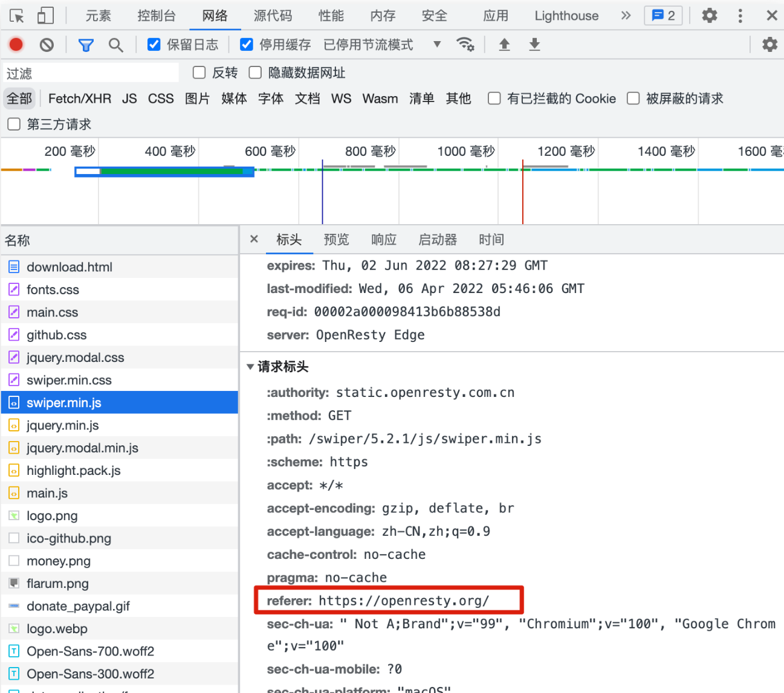Open throttling mode dropdown 已停用节流模式
This screenshot has width=784, height=693.
tap(382, 45)
